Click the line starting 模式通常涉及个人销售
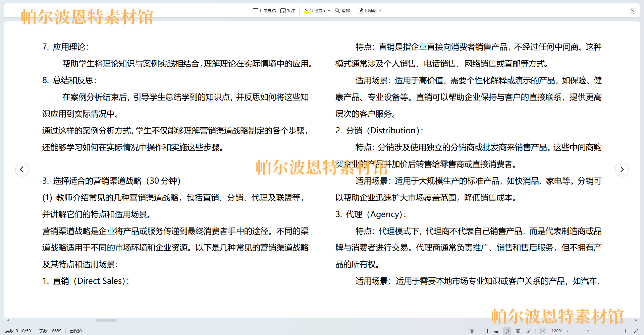 [443, 64]
